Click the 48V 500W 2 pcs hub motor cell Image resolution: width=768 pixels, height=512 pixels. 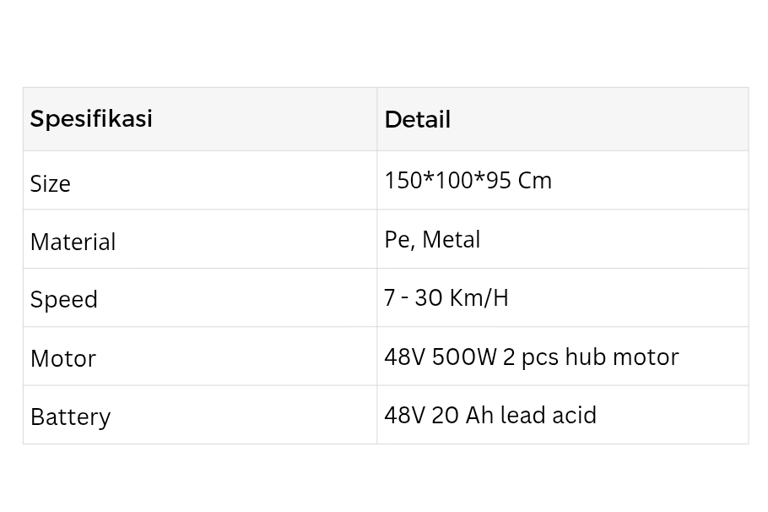point(531,357)
